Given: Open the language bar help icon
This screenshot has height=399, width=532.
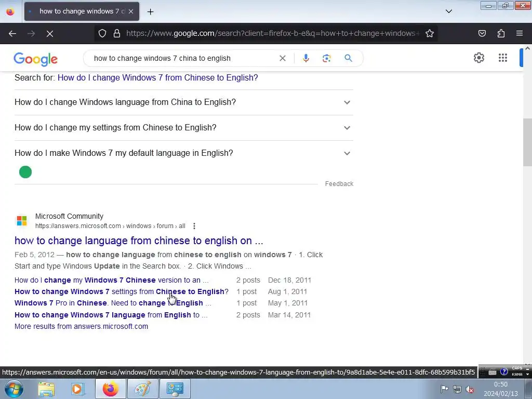Looking at the screenshot, I should (x=504, y=372).
